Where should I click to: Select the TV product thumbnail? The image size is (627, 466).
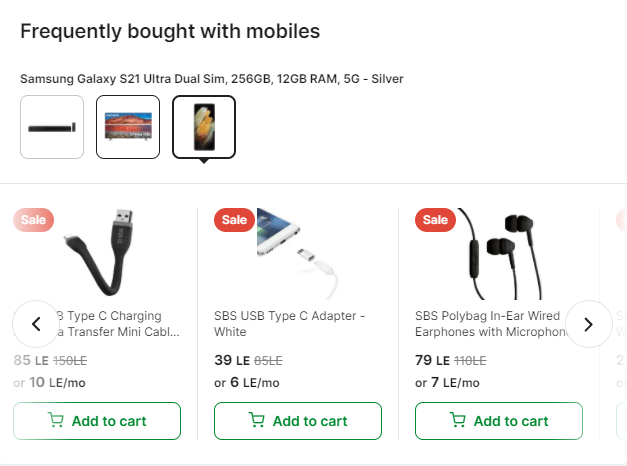click(x=128, y=127)
